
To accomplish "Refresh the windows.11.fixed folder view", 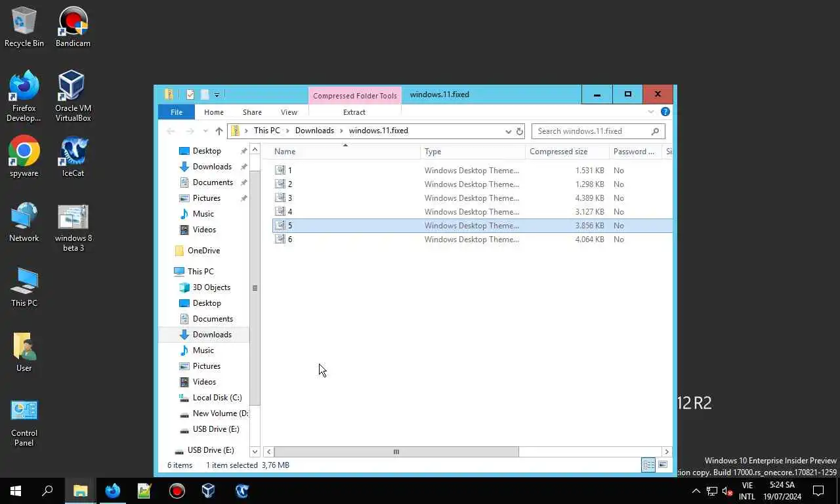I will pos(520,131).
